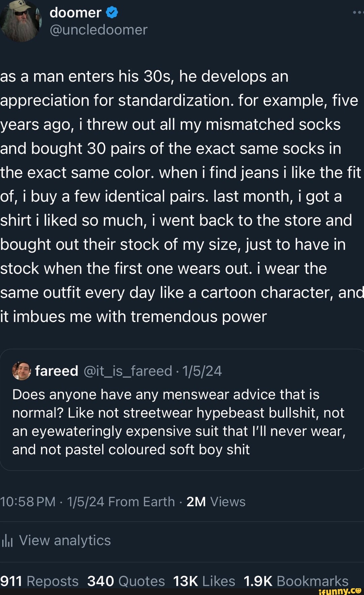
Task: Click the analytics bar chart icon
Action: click(7, 541)
